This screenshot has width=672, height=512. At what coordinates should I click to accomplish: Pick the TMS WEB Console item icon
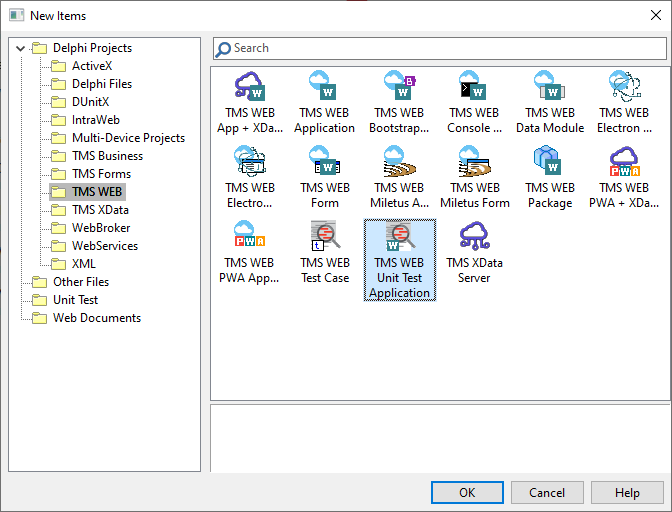[x=474, y=85]
